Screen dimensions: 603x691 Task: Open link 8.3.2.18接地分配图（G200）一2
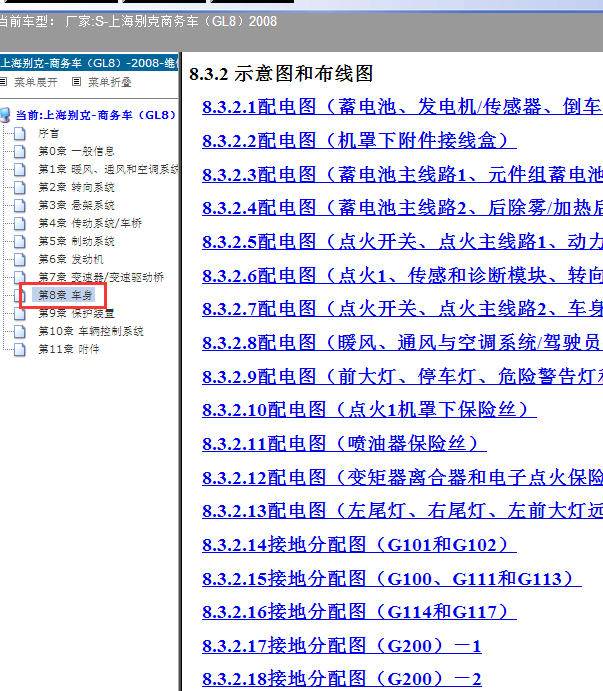coord(342,679)
